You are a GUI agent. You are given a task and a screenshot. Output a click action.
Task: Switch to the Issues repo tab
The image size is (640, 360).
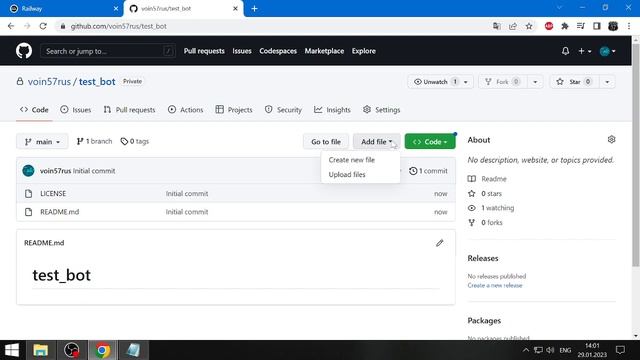pyautogui.click(x=76, y=110)
